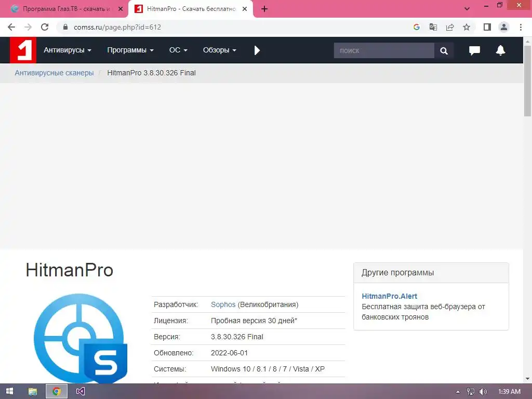The image size is (532, 399).
Task: Click scrollbar up arrow
Action: pyautogui.click(x=528, y=42)
